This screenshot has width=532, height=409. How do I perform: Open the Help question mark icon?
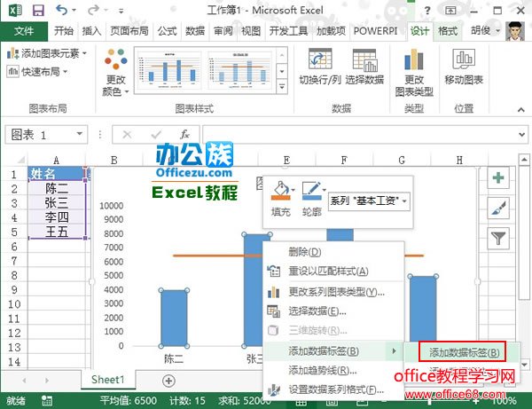[427, 11]
